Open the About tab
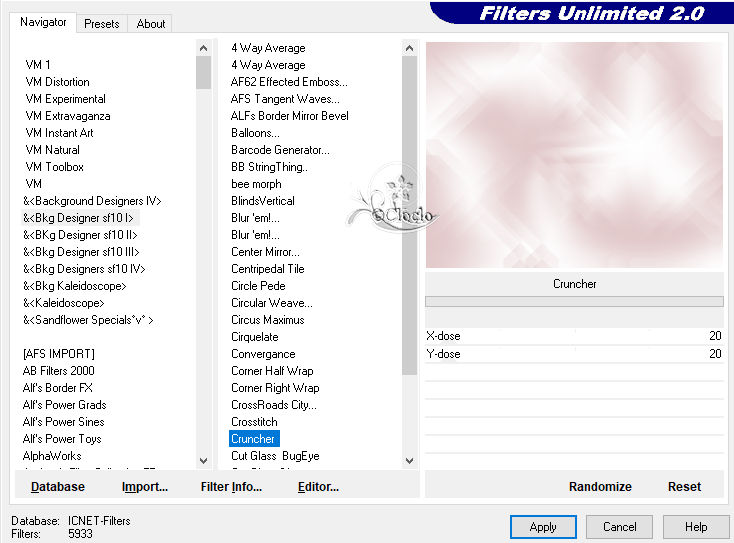The width and height of the screenshot is (734, 543). 151,23
